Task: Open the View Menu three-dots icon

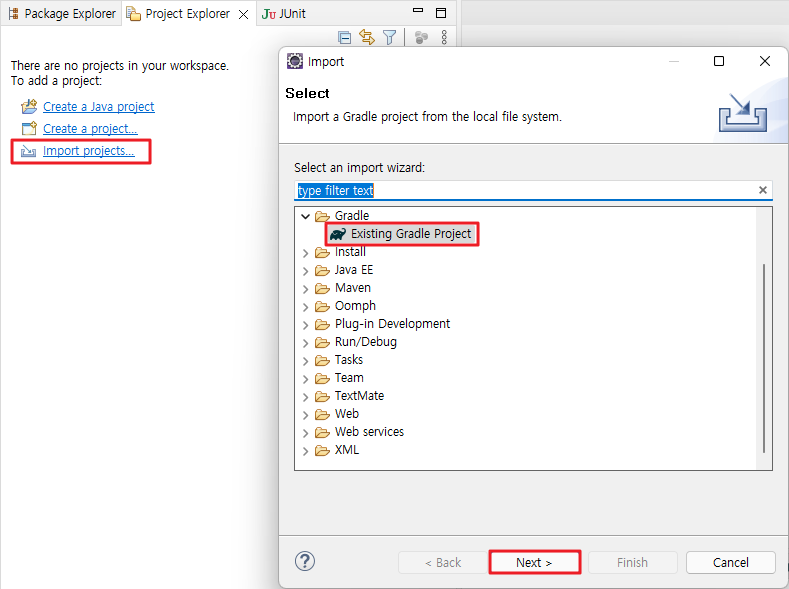Action: click(x=444, y=37)
